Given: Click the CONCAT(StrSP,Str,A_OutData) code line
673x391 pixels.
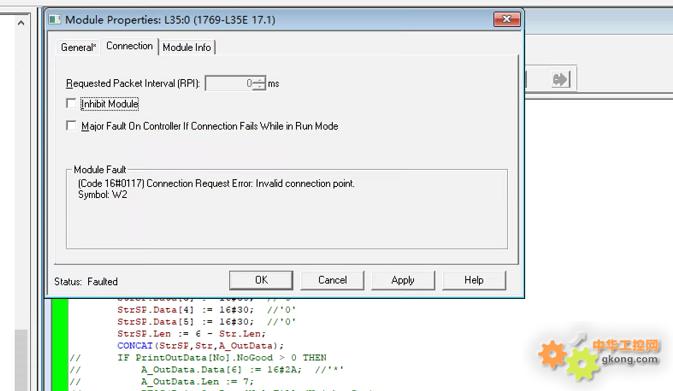Looking at the screenshot, I should click(200, 346).
